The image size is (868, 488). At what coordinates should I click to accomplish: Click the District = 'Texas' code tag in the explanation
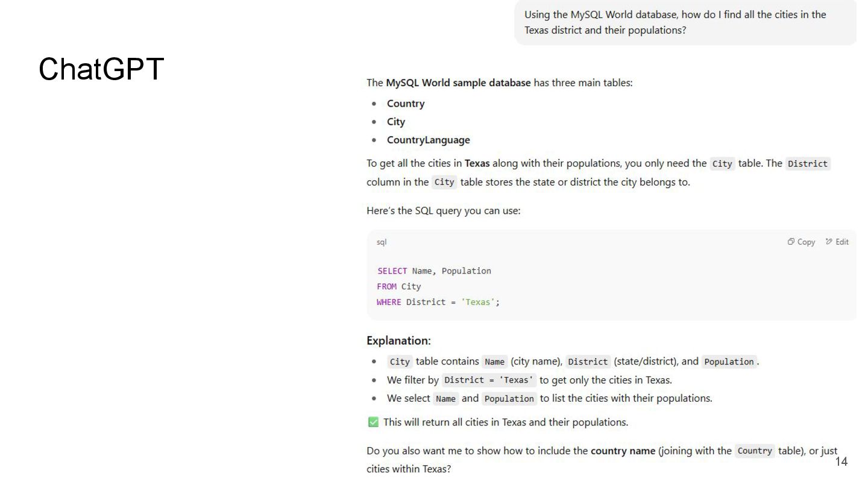click(x=489, y=380)
